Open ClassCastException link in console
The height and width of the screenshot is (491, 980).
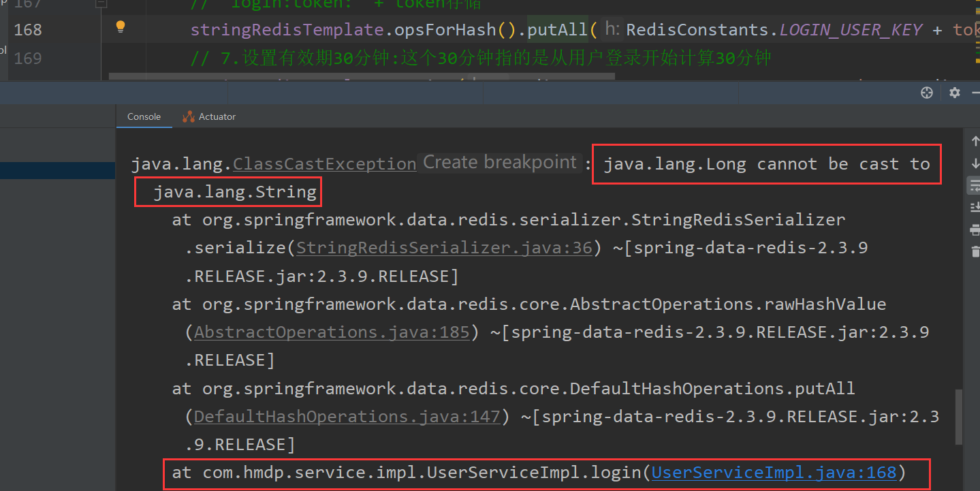pos(324,164)
